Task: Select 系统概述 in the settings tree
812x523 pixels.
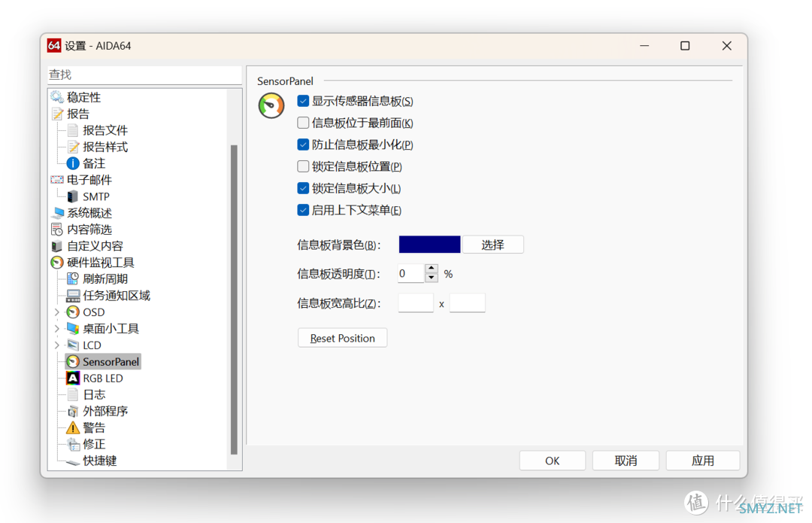Action: pyautogui.click(x=89, y=213)
